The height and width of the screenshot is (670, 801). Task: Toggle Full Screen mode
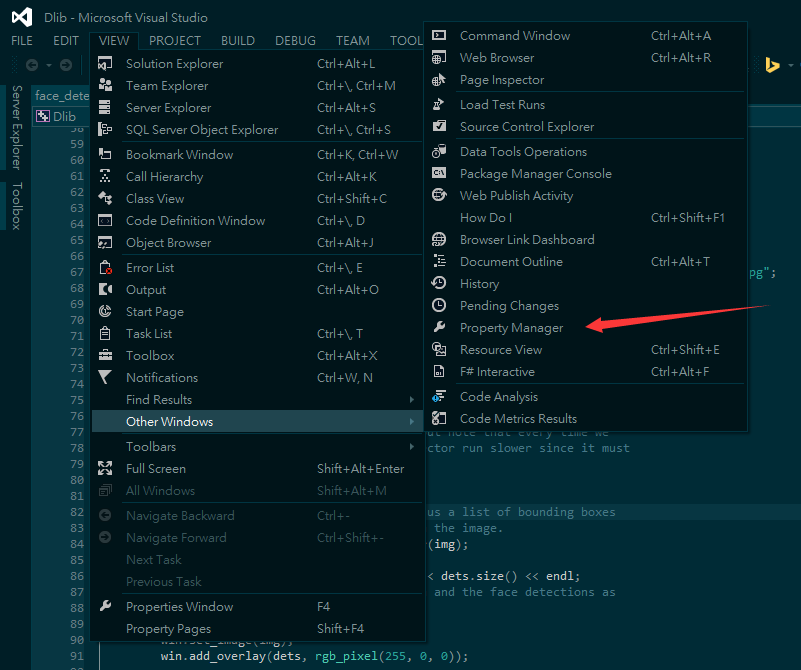[x=156, y=469]
